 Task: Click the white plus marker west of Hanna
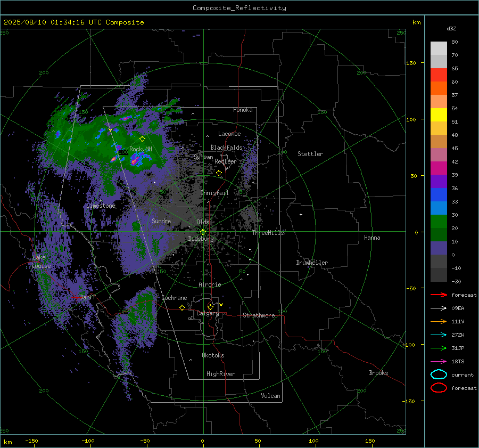click(x=301, y=214)
